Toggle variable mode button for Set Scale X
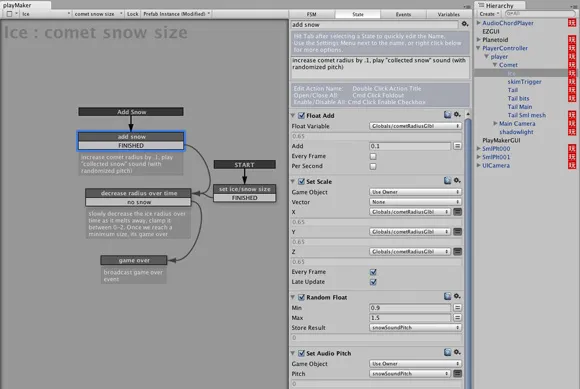 (x=457, y=212)
